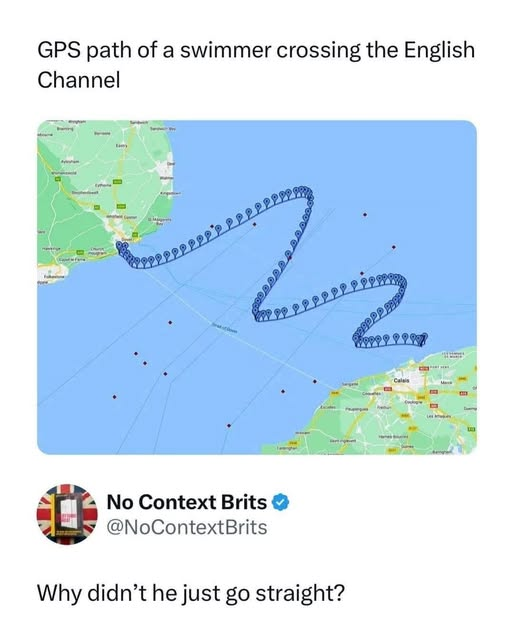
Task: Click the northernmost GPS pin at first peak
Action: 303,189
